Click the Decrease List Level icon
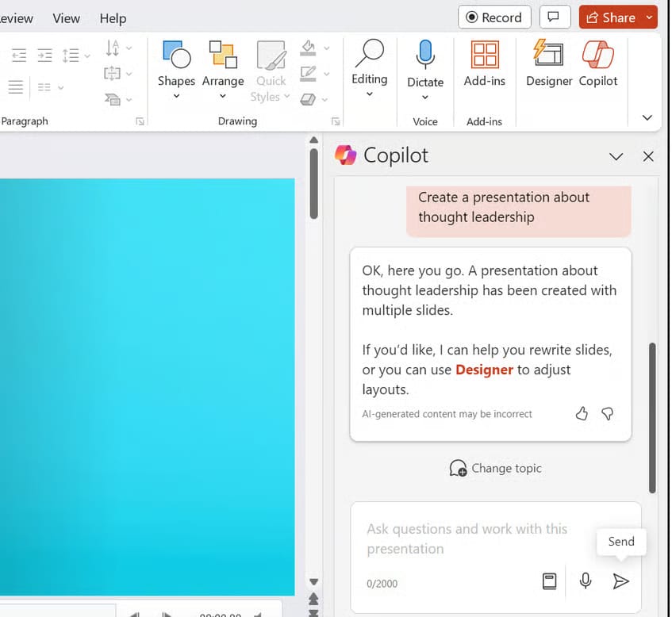The width and height of the screenshot is (672, 617). [19, 56]
